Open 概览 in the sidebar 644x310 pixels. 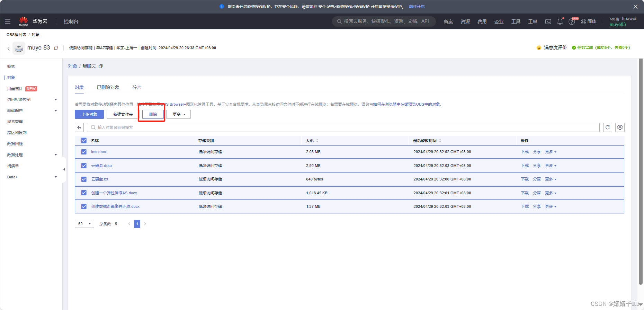pyautogui.click(x=11, y=67)
